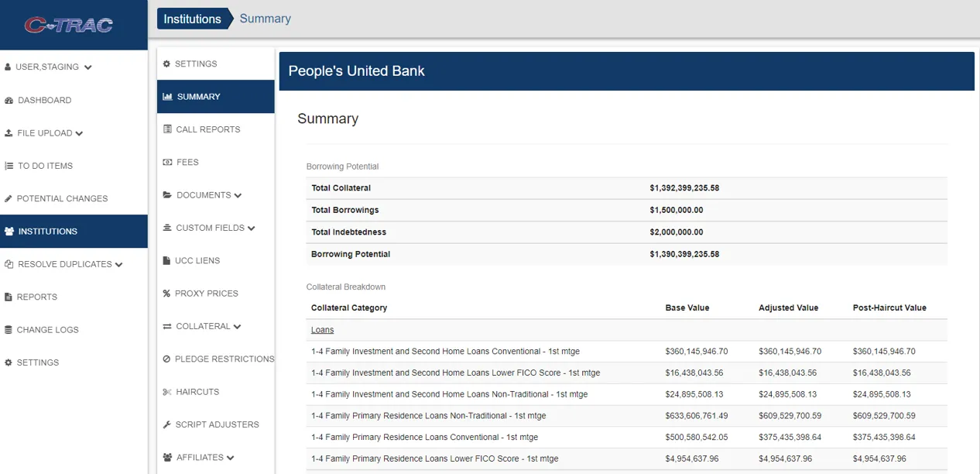This screenshot has height=474, width=980.
Task: Click the Adjusted Value column header
Action: (788, 308)
